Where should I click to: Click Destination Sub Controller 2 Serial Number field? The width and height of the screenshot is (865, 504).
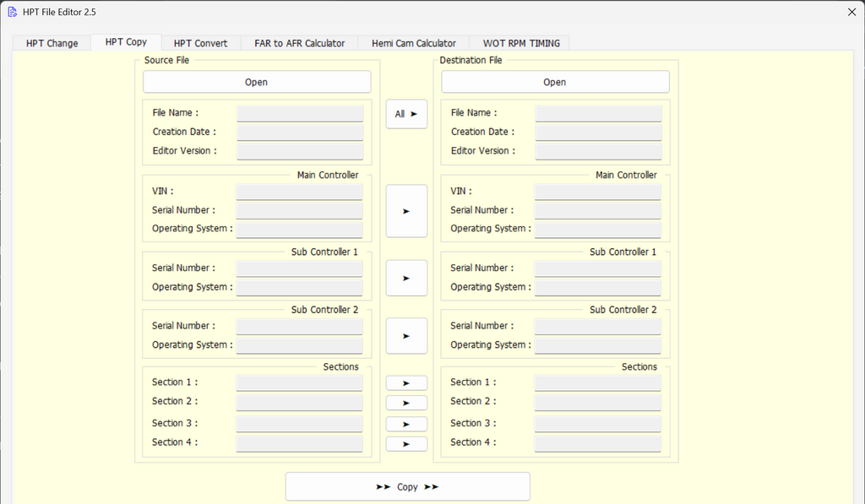(x=598, y=326)
